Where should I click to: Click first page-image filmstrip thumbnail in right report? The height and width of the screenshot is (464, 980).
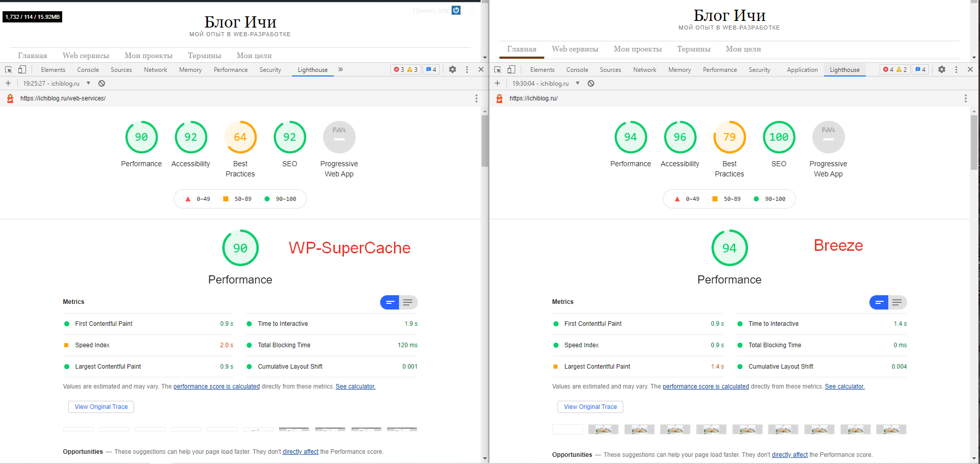pos(603,429)
